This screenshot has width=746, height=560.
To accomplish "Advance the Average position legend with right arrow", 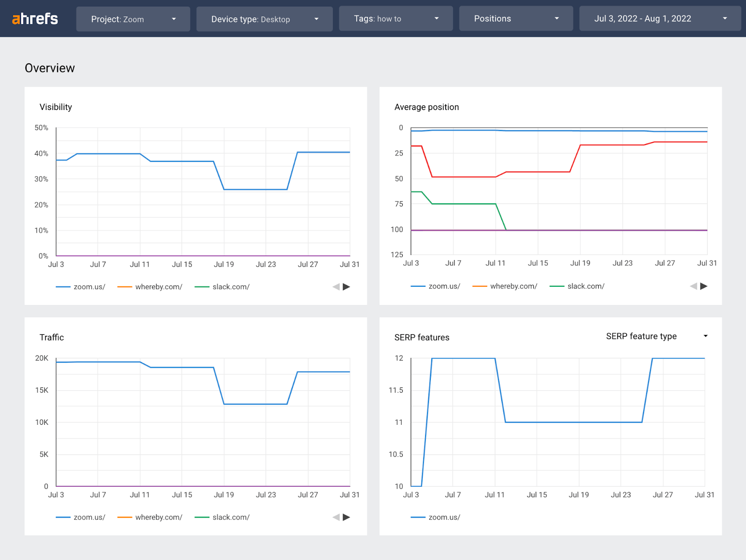I will click(703, 286).
